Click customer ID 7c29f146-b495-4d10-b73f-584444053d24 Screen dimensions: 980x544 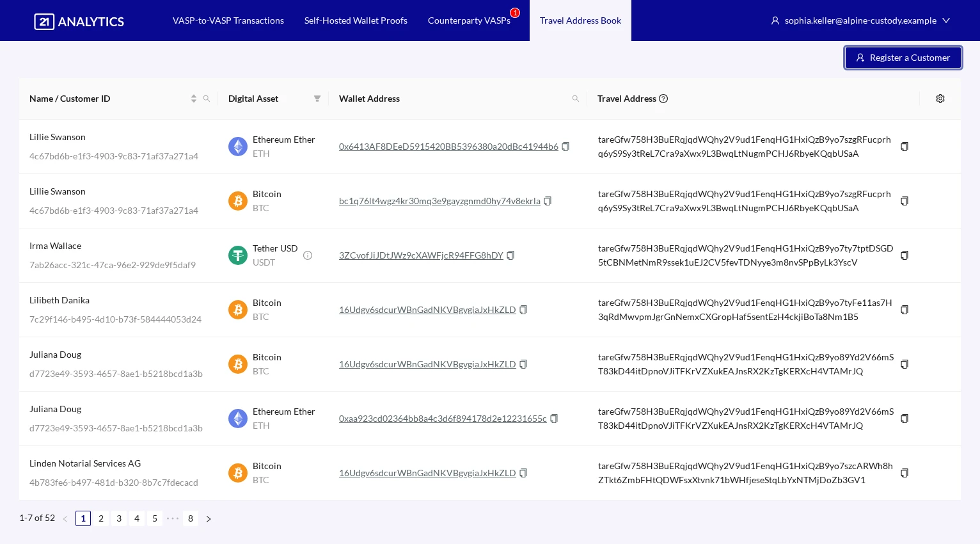[115, 319]
